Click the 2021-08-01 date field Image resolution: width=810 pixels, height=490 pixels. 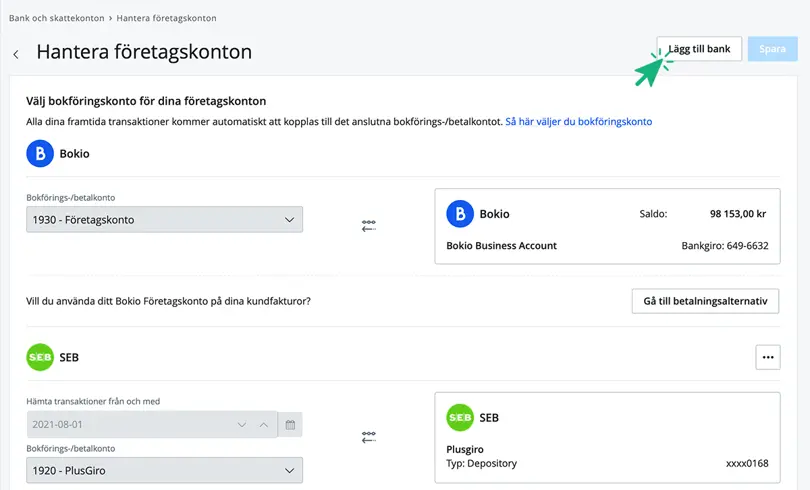(x=152, y=424)
